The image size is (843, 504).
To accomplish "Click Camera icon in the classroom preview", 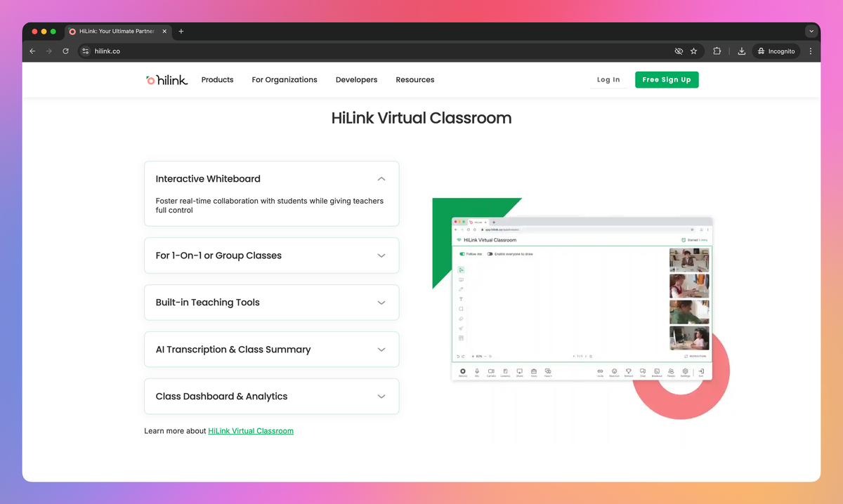I will 491,372.
